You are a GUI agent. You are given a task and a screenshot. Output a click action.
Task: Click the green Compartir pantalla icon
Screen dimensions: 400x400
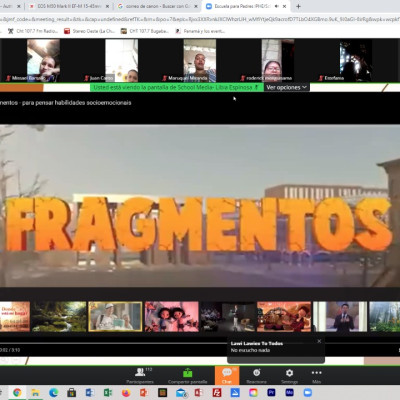[188, 372]
